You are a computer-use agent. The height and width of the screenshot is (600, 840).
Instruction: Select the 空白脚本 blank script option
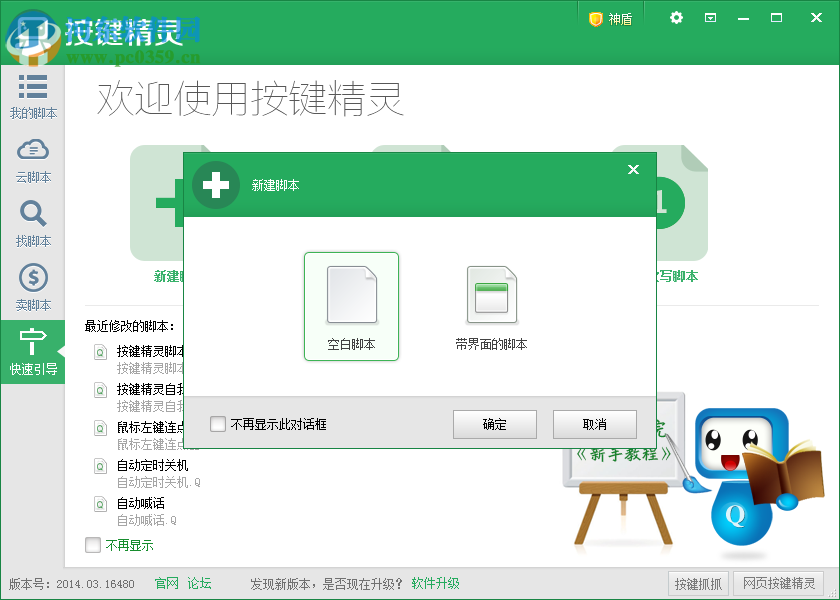[351, 306]
